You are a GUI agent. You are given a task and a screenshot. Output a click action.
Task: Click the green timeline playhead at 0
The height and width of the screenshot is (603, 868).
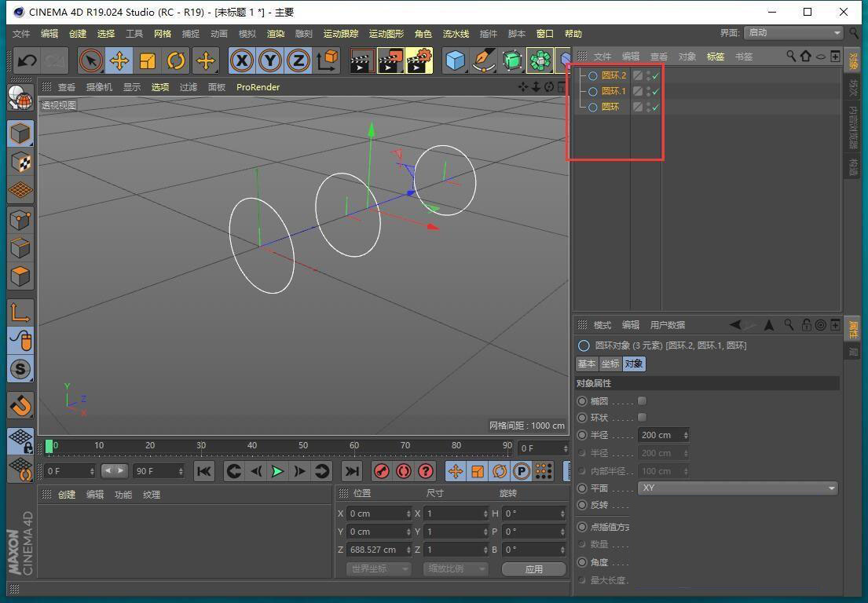[x=49, y=446]
